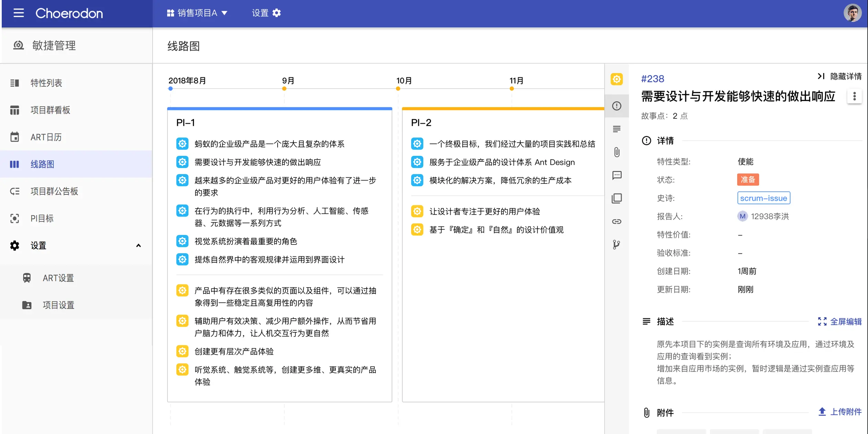Open the 销售项目A project dropdown
Image resolution: width=868 pixels, height=434 pixels.
[197, 13]
